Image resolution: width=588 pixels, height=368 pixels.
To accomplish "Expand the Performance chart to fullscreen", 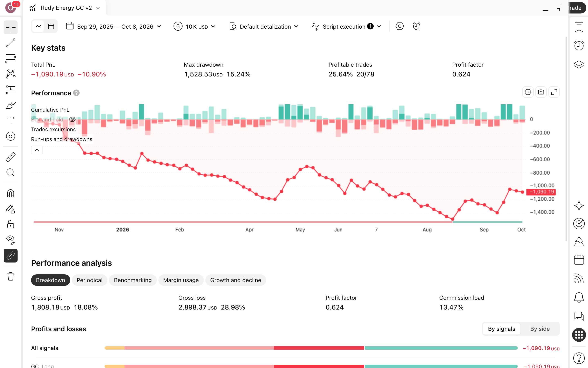I will pos(554,92).
